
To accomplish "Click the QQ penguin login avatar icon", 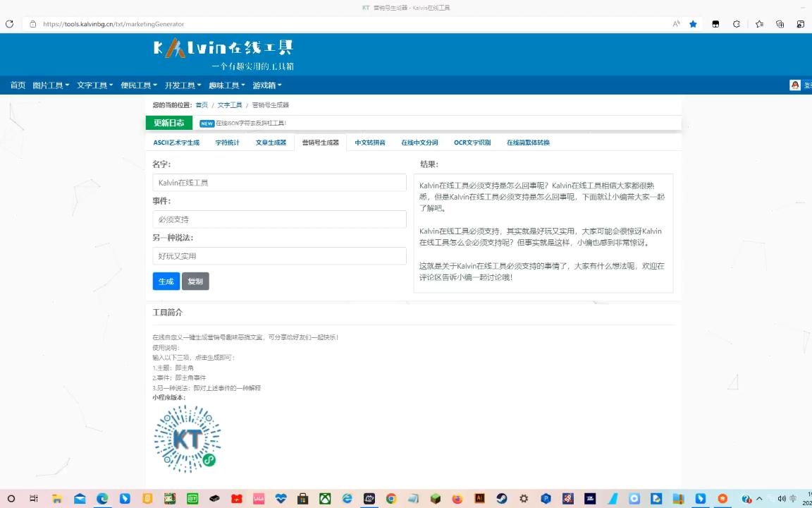I will (x=795, y=85).
